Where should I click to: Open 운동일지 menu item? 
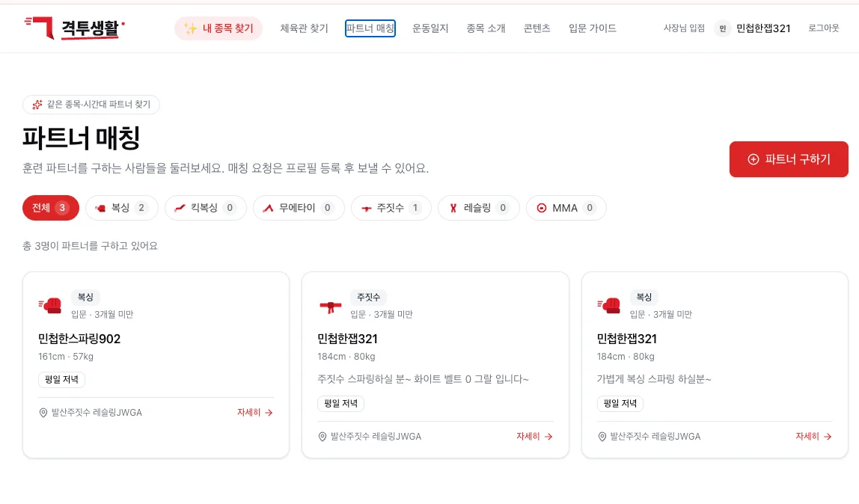pyautogui.click(x=430, y=28)
